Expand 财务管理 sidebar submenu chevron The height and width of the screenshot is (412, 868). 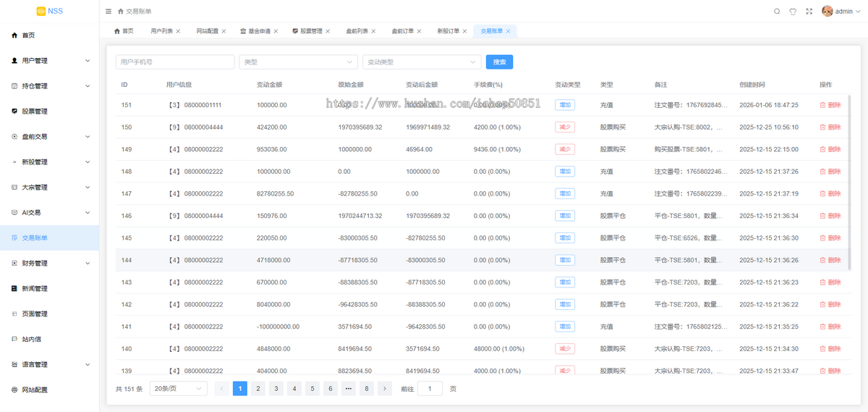click(x=88, y=264)
